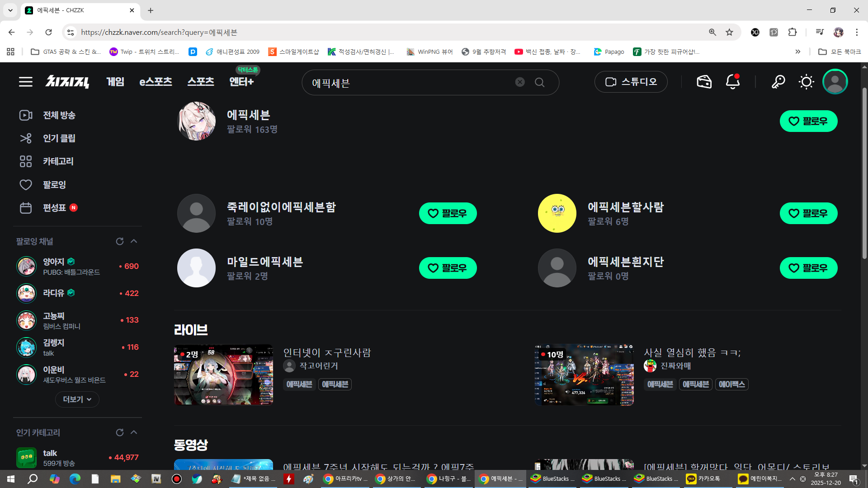Click the 스튜디오 button
Image resolution: width=868 pixels, height=488 pixels.
click(x=631, y=82)
